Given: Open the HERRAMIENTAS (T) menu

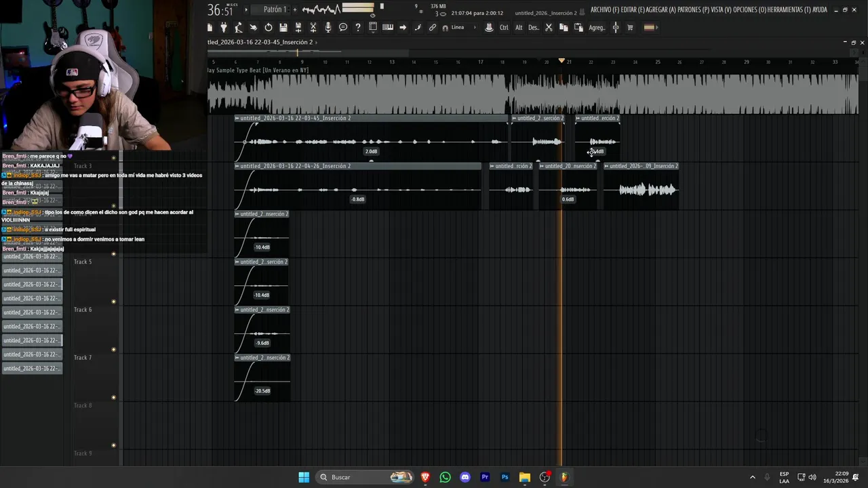Looking at the screenshot, I should click(x=789, y=9).
